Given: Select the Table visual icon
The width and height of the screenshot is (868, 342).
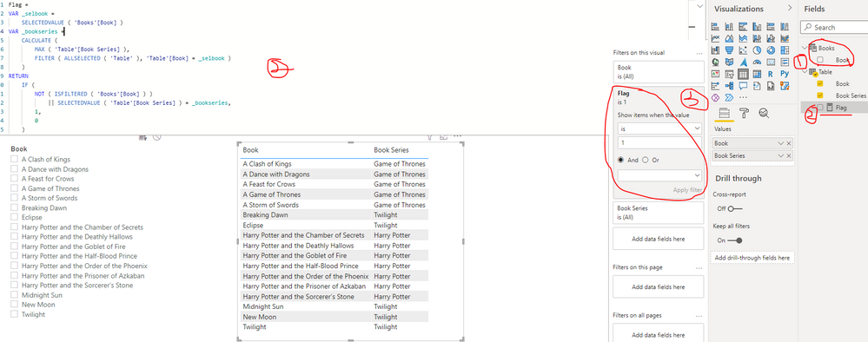Looking at the screenshot, I should 743,74.
